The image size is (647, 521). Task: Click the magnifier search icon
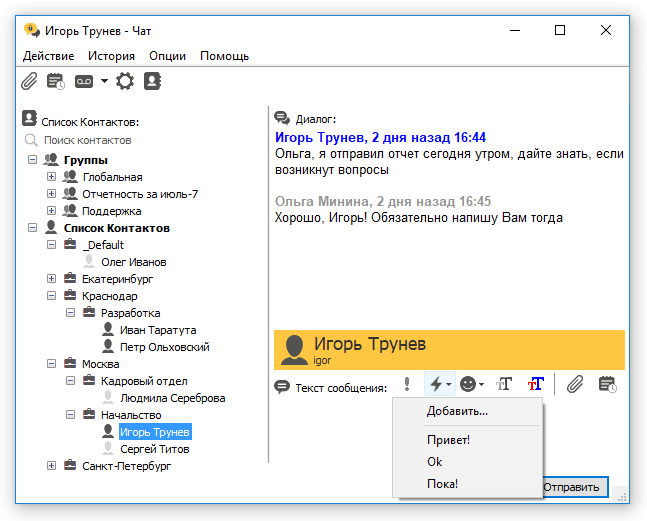tap(31, 140)
